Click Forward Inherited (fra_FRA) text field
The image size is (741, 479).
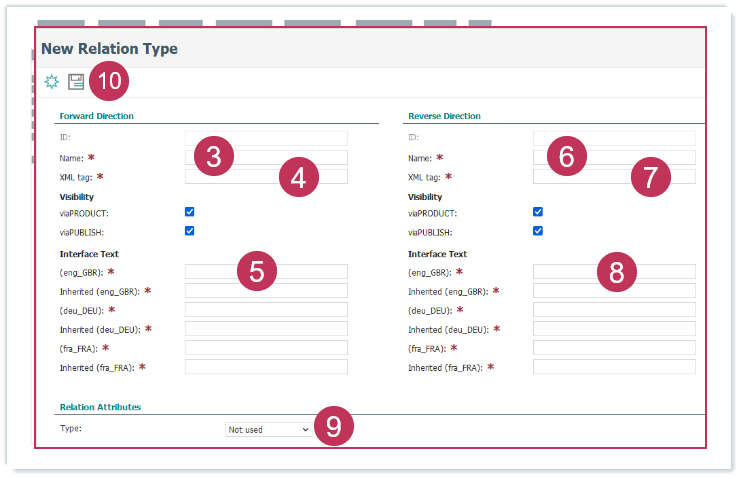click(x=266, y=367)
